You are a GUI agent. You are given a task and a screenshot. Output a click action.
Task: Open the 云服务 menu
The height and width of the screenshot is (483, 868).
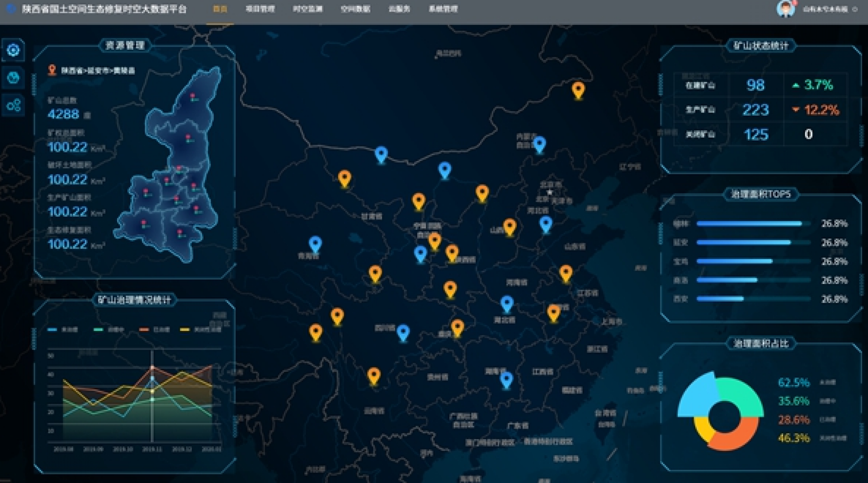click(399, 9)
